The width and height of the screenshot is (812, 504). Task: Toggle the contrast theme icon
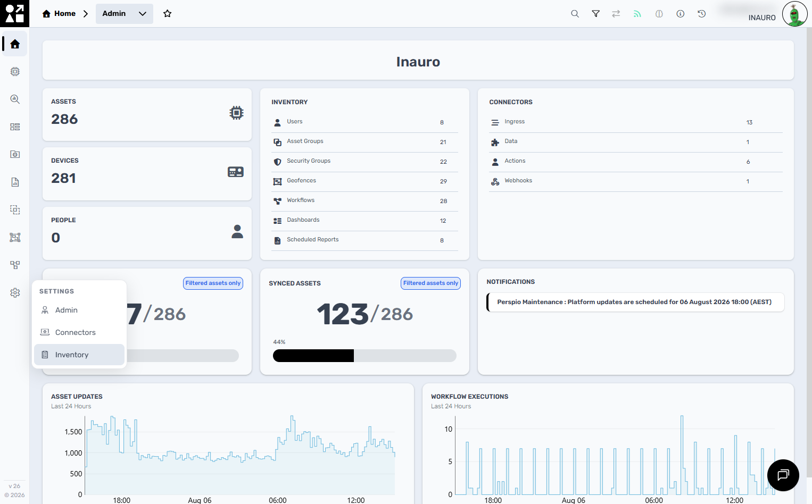pos(659,14)
